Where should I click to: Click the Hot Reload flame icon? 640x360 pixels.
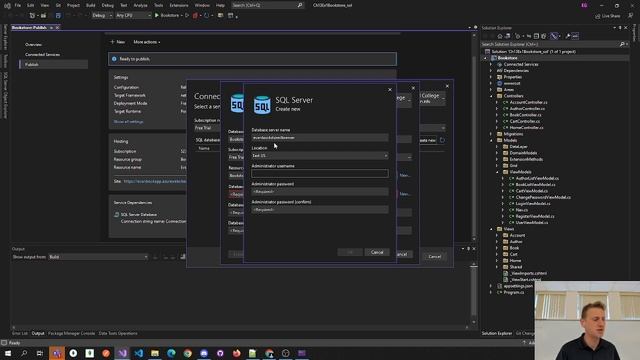click(x=195, y=16)
